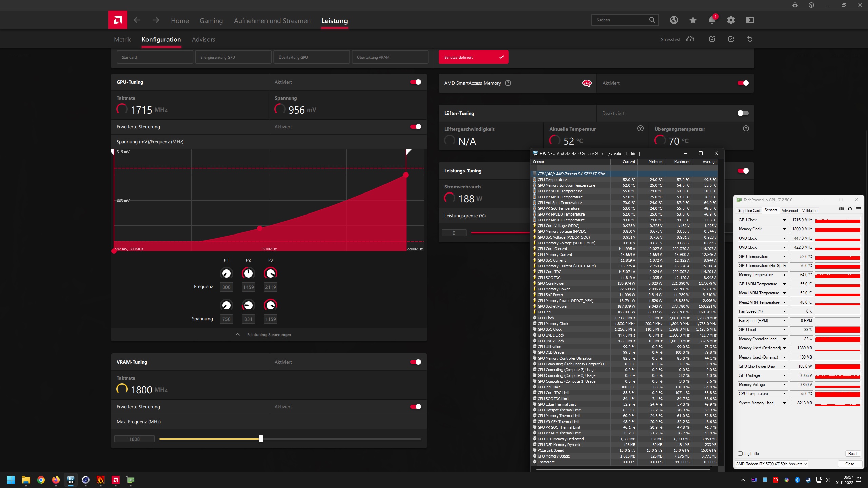Screen dimensions: 868x488
Task: Toggle AMD SmartAccess Memory switch
Action: (743, 83)
